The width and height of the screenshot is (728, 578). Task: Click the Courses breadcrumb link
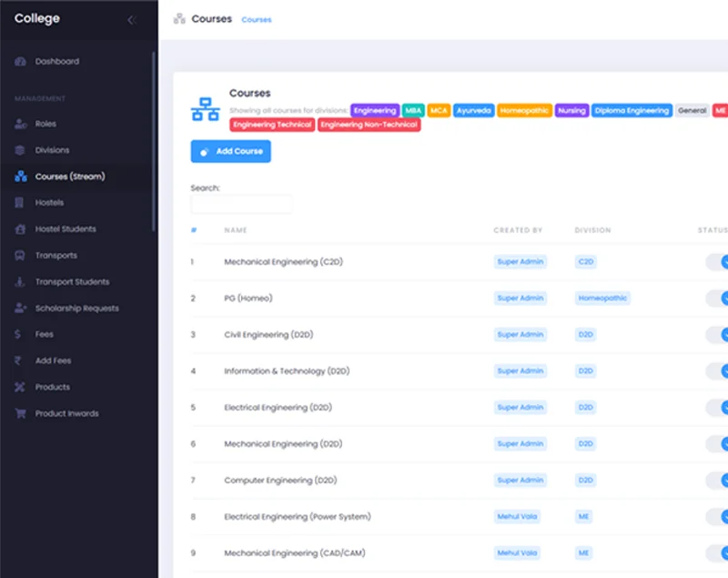pyautogui.click(x=257, y=20)
